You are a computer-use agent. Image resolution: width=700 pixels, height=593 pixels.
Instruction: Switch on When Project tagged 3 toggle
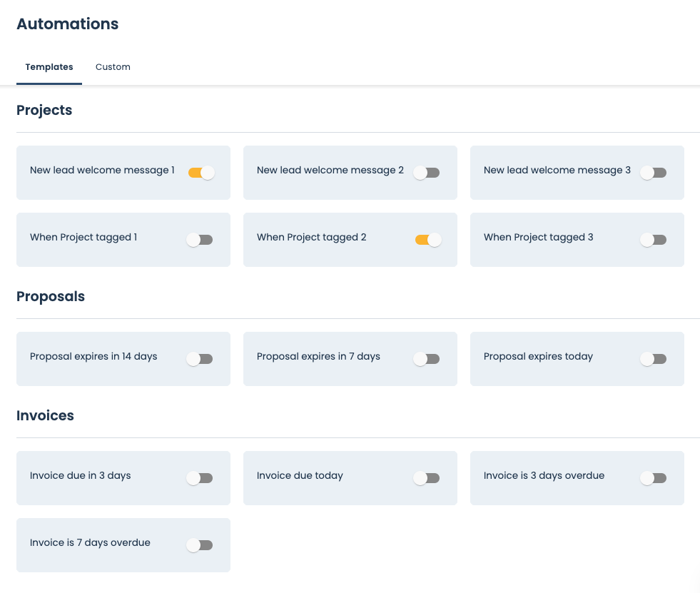tap(654, 240)
